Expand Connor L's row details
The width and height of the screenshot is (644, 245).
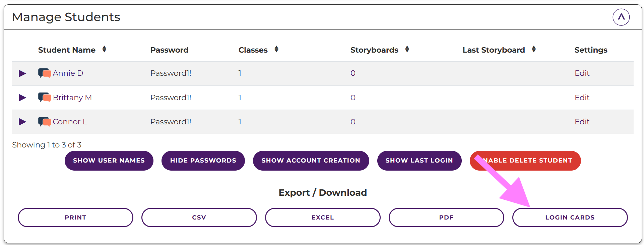[x=22, y=122]
